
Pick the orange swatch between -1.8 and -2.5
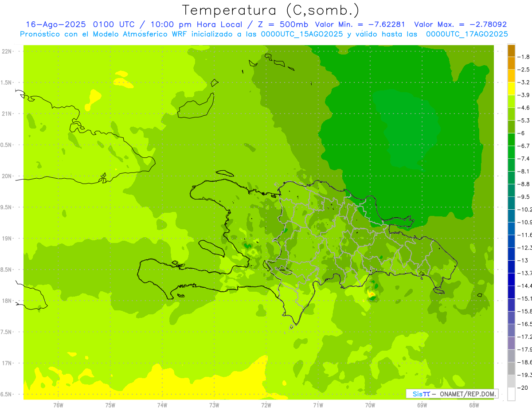coord(511,63)
